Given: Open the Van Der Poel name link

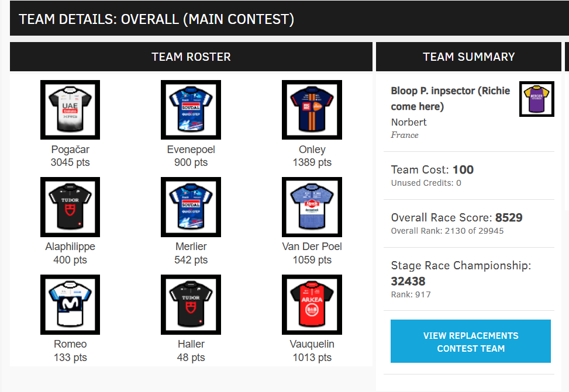Looking at the screenshot, I should click(312, 247).
